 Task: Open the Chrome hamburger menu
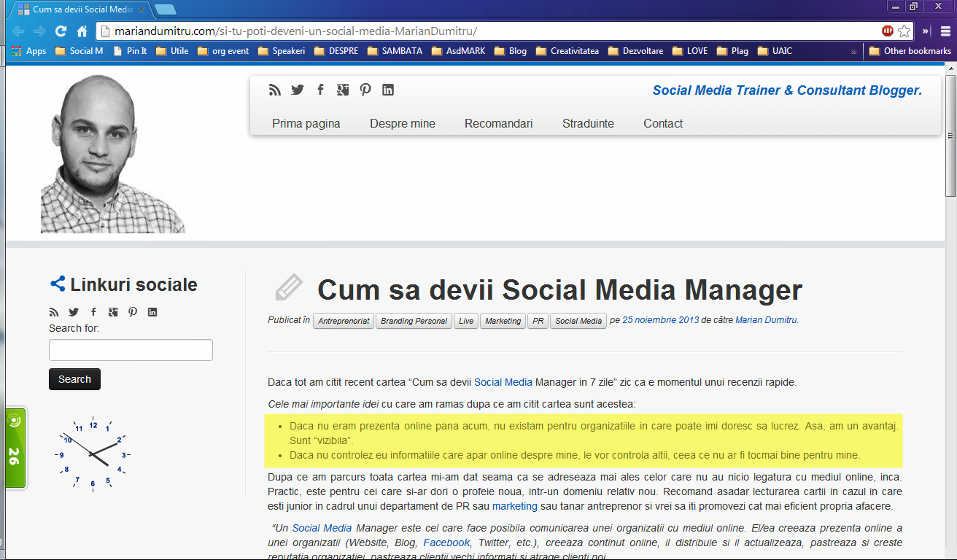point(945,31)
